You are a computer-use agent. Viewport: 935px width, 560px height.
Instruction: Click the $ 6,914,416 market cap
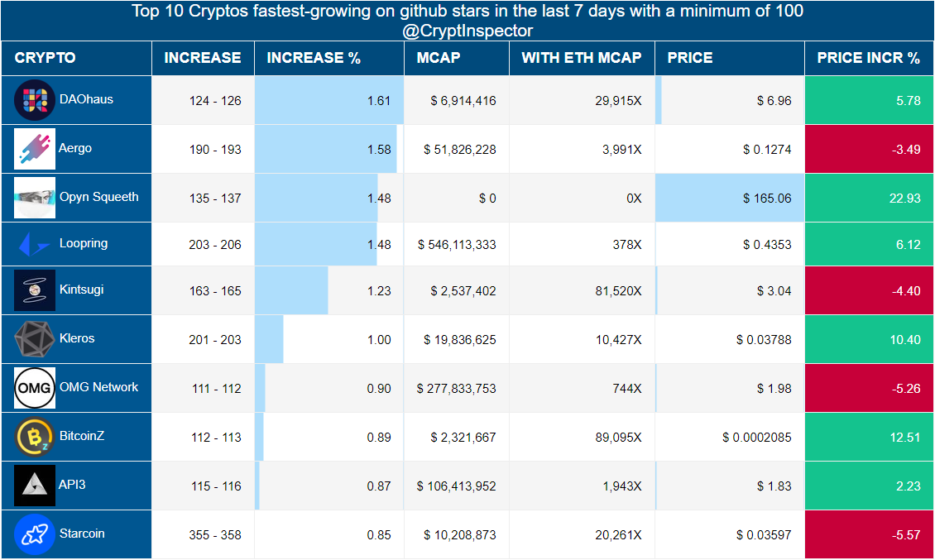463,101
